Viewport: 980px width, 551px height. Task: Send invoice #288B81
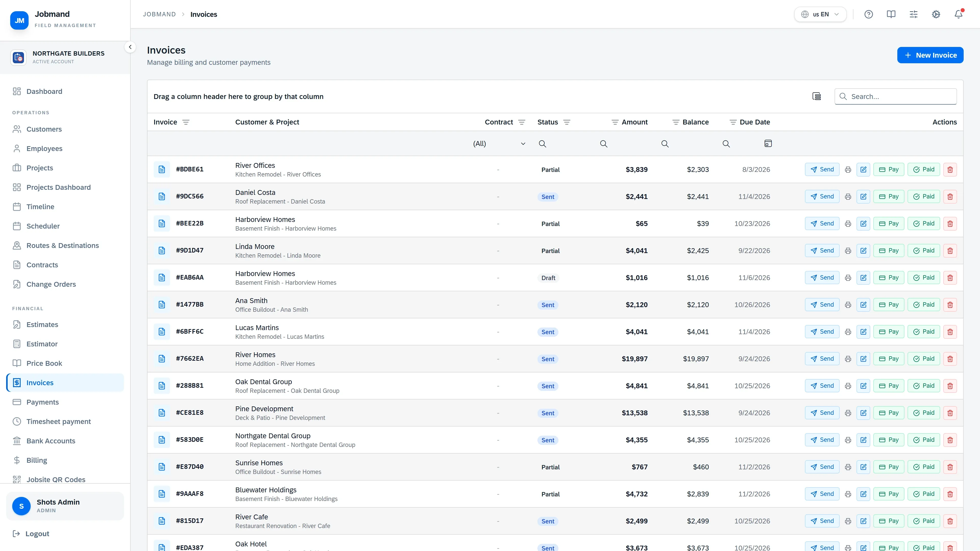point(822,386)
